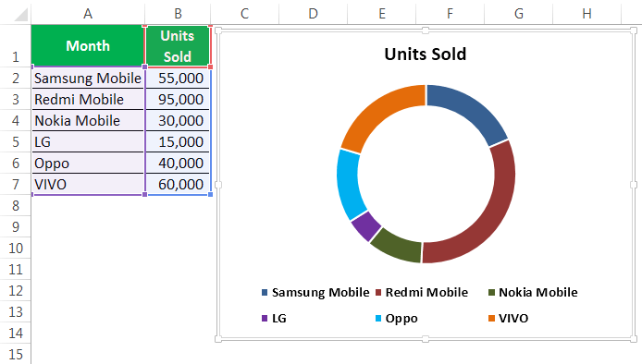Click Redmi Mobile legend entry
This screenshot has height=364, width=642.
(x=422, y=293)
